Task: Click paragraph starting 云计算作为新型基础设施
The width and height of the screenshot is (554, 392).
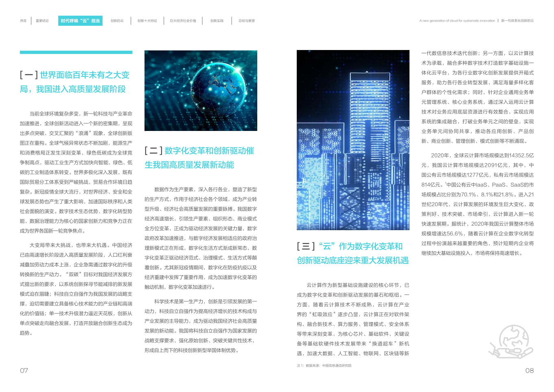Action: [353, 319]
